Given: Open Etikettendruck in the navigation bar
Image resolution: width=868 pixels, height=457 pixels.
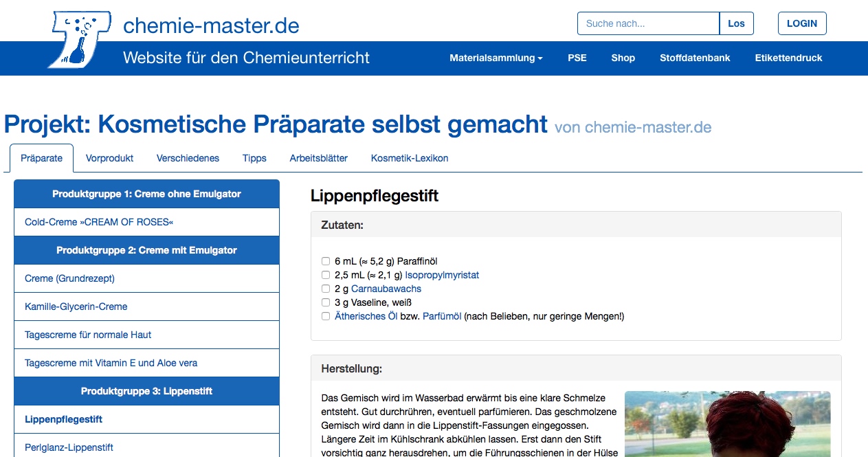Looking at the screenshot, I should point(788,58).
